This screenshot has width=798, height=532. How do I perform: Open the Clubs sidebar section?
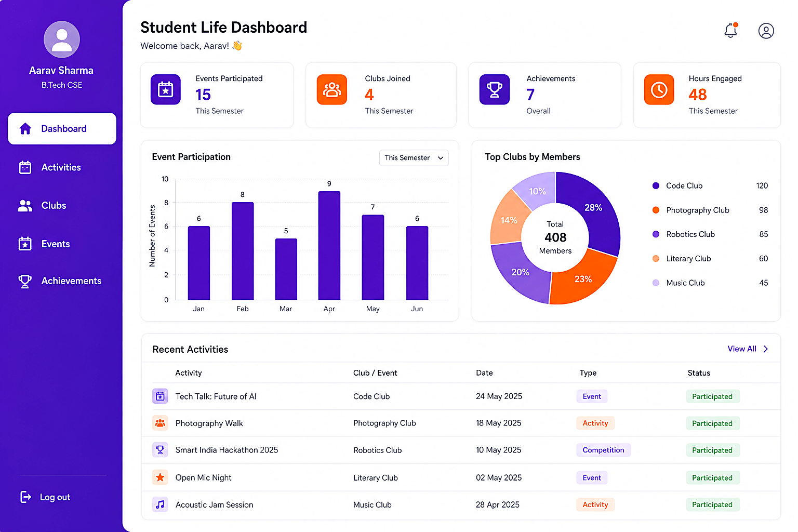point(42,206)
